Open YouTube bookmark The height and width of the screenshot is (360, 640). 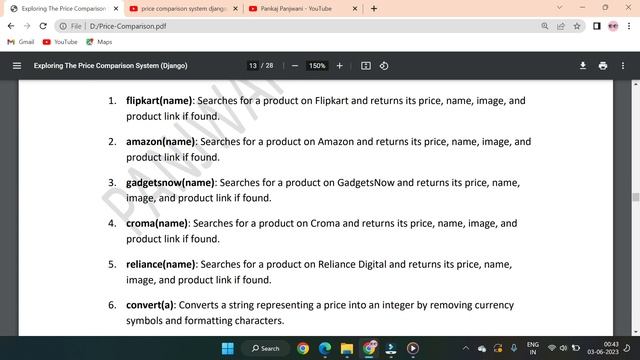tap(60, 42)
